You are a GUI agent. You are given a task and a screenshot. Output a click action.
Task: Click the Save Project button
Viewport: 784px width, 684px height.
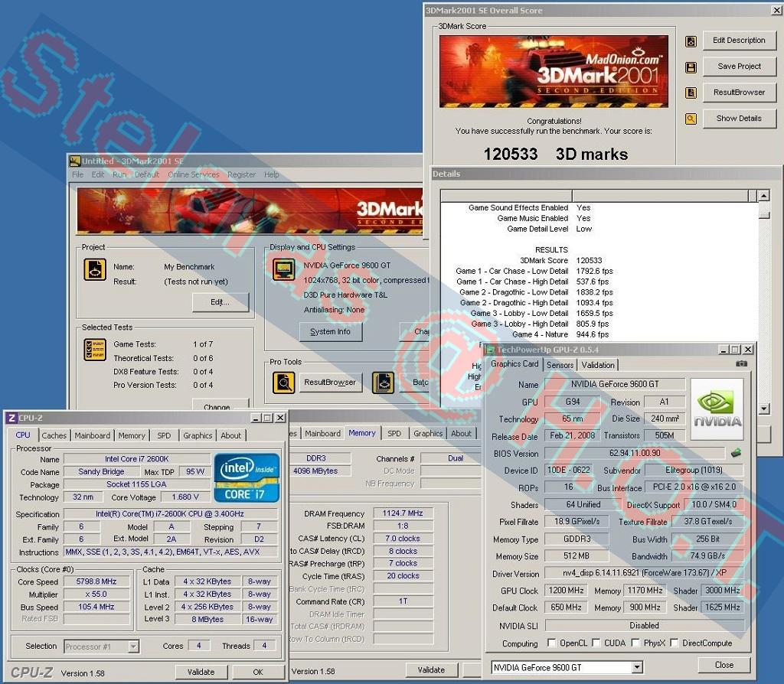[x=739, y=67]
